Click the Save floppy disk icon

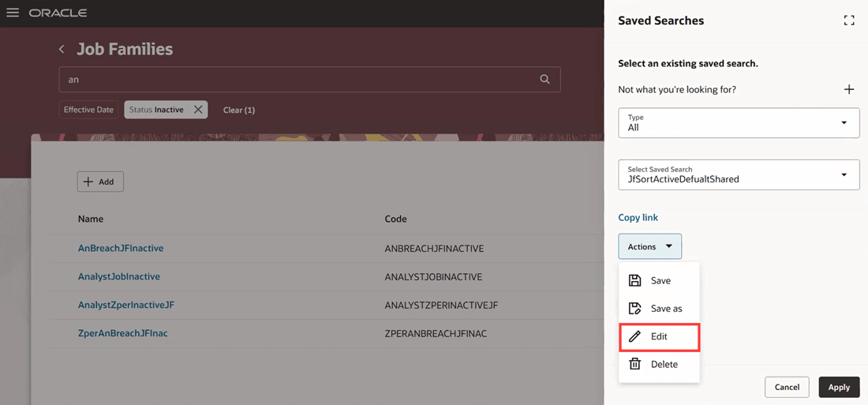635,280
